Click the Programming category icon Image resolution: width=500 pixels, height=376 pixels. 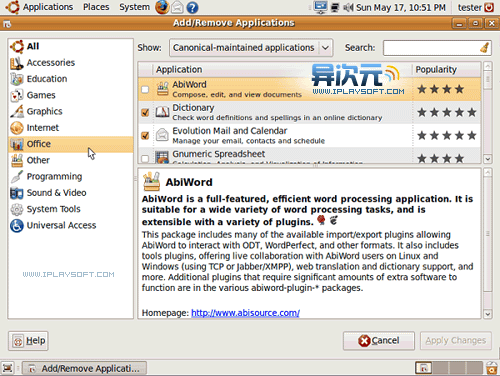[17, 177]
